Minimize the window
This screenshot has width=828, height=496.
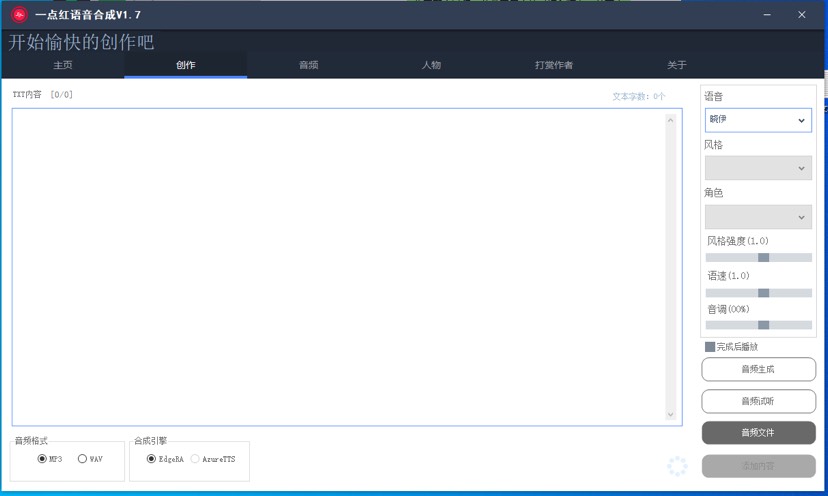pos(767,15)
